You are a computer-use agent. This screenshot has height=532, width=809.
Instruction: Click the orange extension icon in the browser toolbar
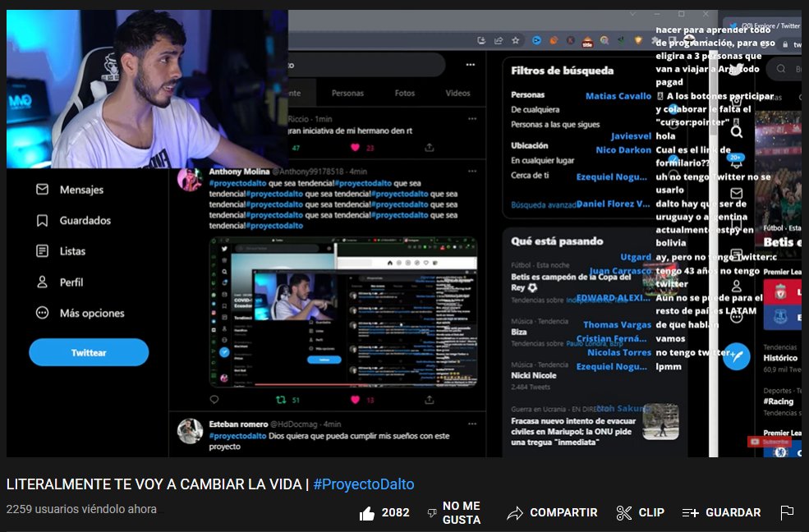[553, 40]
